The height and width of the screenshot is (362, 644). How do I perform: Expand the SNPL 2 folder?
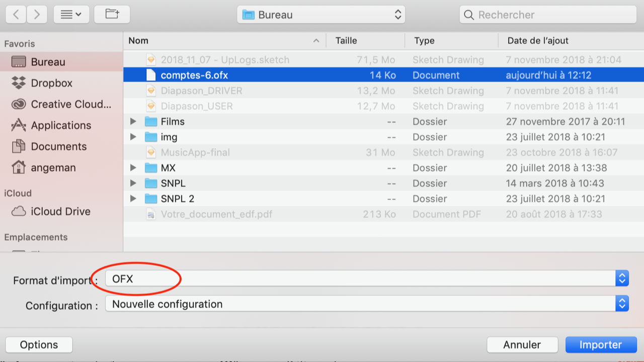pos(133,199)
